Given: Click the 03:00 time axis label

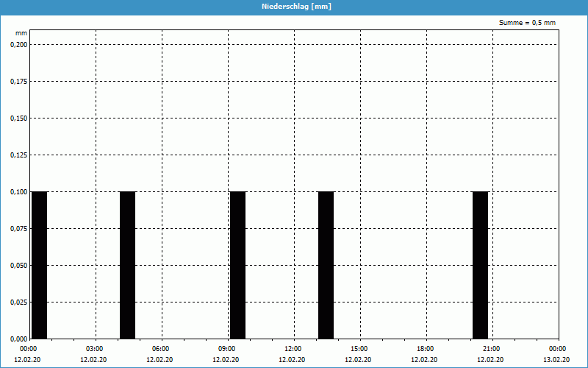Looking at the screenshot, I should coord(94,349).
